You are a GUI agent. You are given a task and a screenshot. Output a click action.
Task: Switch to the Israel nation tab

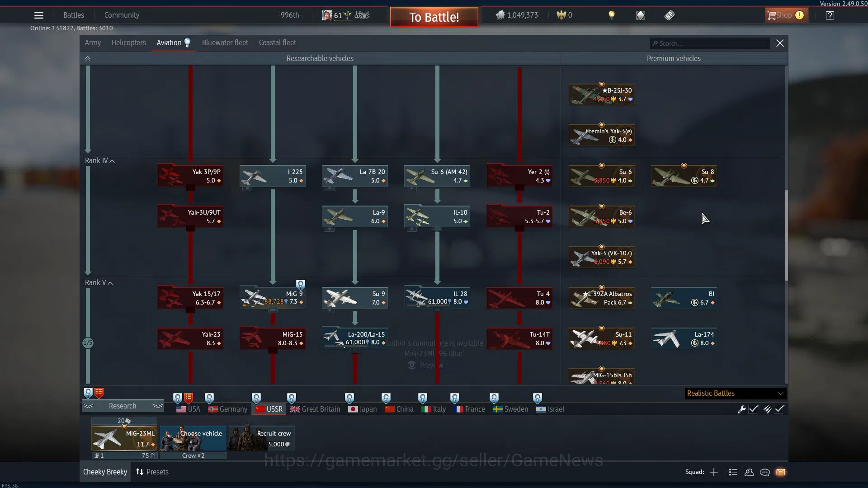click(550, 409)
